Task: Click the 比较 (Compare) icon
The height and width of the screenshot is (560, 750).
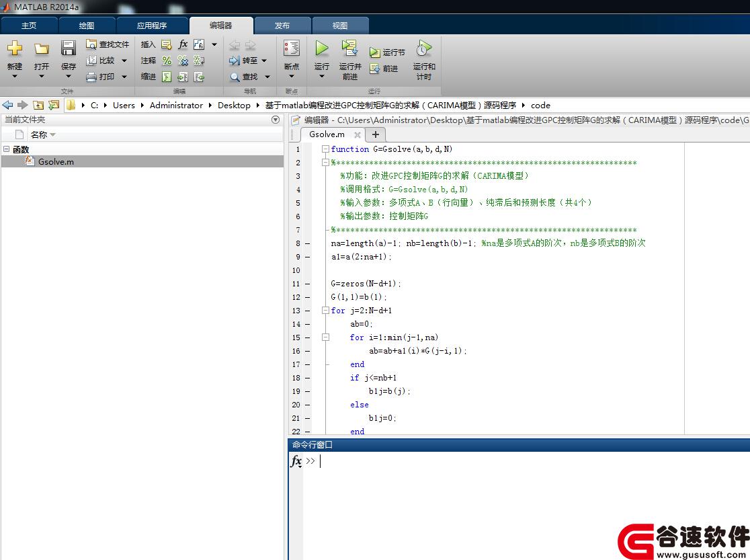Action: tap(91, 61)
